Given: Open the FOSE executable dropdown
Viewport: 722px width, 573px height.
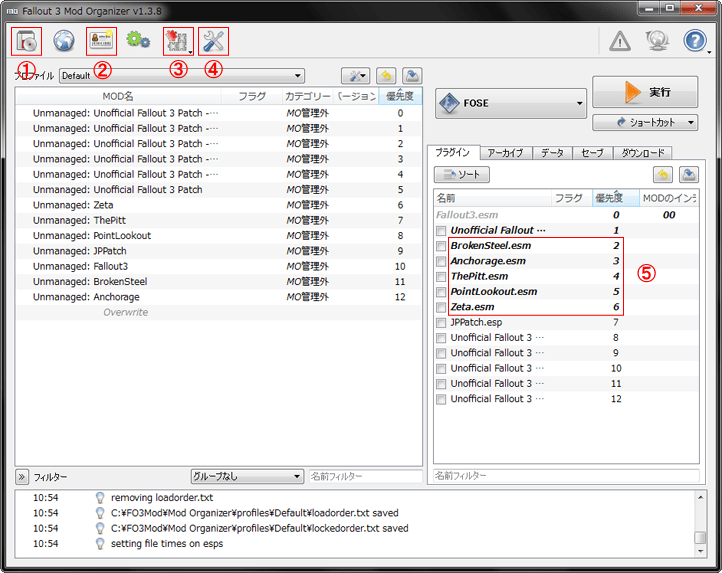Looking at the screenshot, I should coord(511,103).
